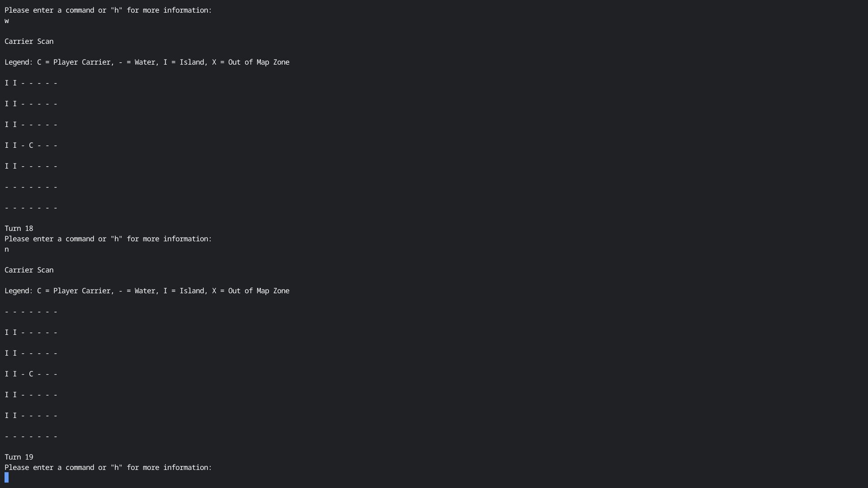The height and width of the screenshot is (488, 868).
Task: Click the all-water row directly beneath the legend after "n"
Action: point(31,312)
